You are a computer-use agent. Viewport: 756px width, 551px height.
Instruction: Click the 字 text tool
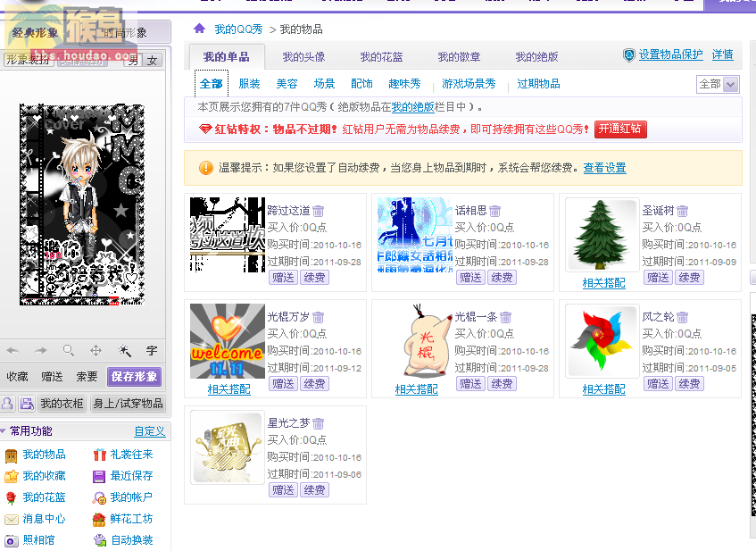click(x=152, y=351)
